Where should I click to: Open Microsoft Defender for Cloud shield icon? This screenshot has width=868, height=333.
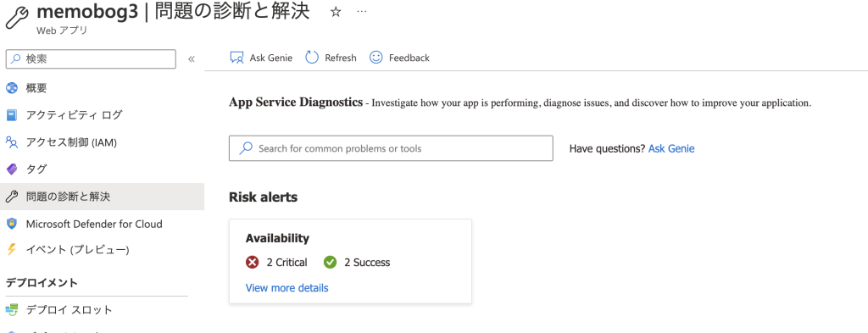[12, 224]
